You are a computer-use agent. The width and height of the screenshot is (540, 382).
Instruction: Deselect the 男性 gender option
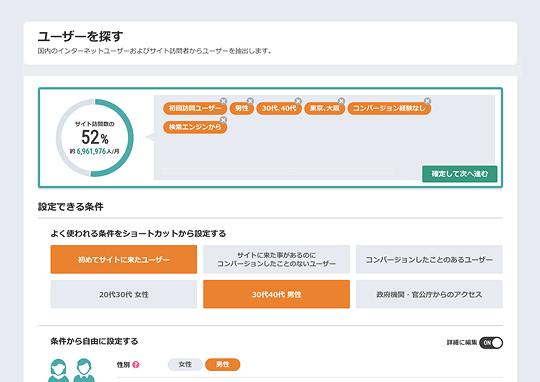point(222,364)
